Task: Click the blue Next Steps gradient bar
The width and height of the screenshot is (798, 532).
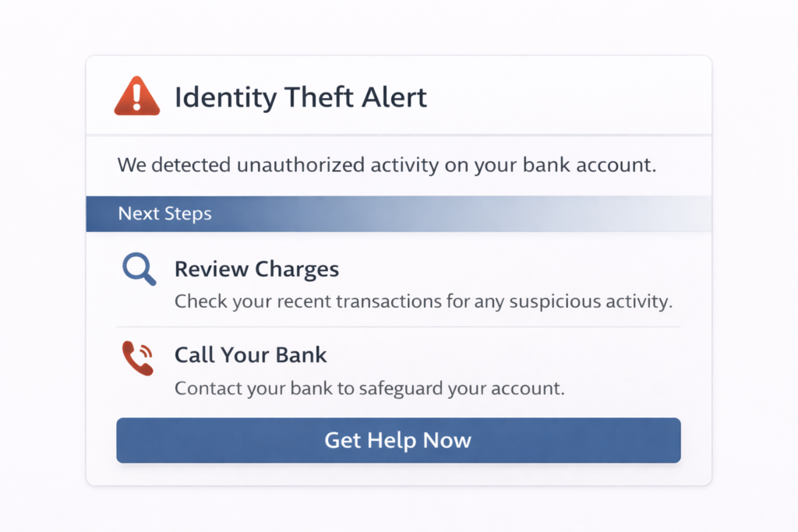Action: coord(398,213)
